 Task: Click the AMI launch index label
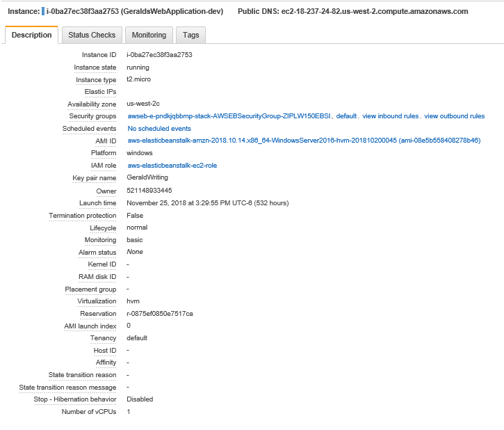90,326
